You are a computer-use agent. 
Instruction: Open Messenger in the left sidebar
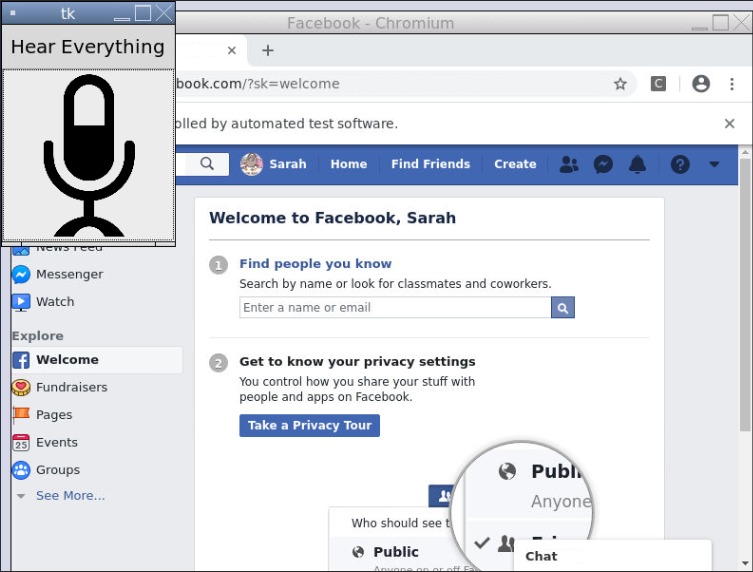[x=69, y=274]
